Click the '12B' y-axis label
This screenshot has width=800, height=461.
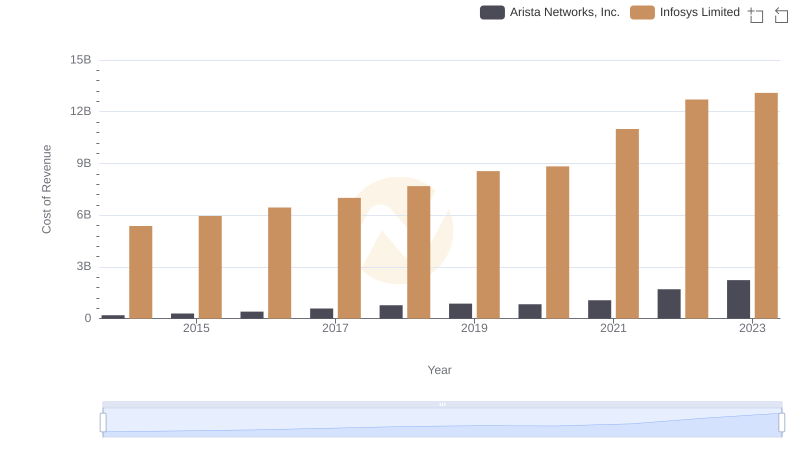click(81, 111)
